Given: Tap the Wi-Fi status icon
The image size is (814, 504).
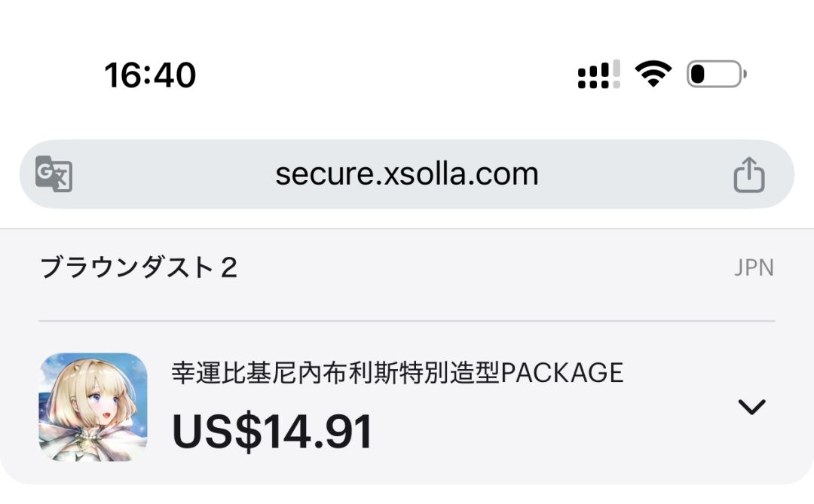Looking at the screenshot, I should 653,74.
